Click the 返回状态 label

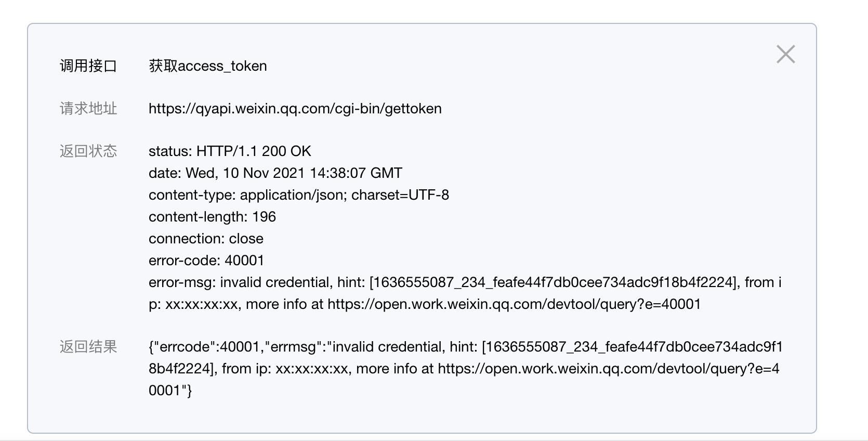[88, 151]
